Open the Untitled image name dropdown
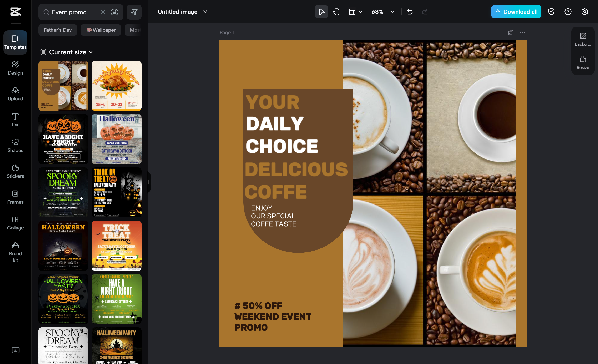 205,12
